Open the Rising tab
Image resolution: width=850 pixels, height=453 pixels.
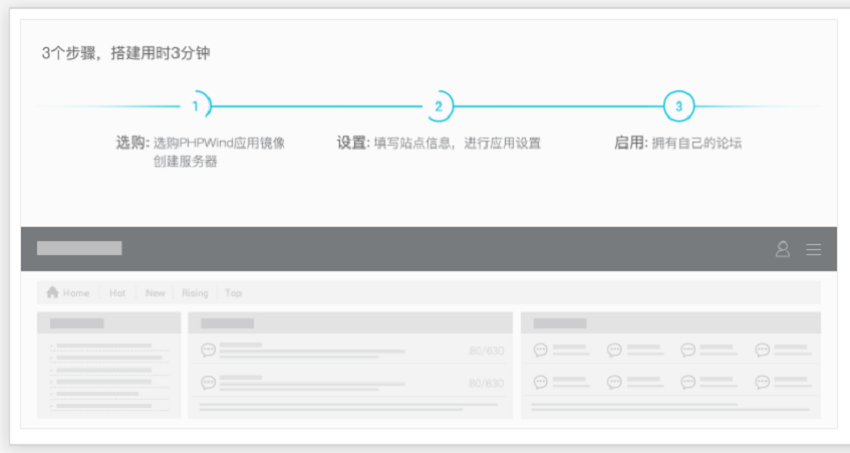(195, 293)
